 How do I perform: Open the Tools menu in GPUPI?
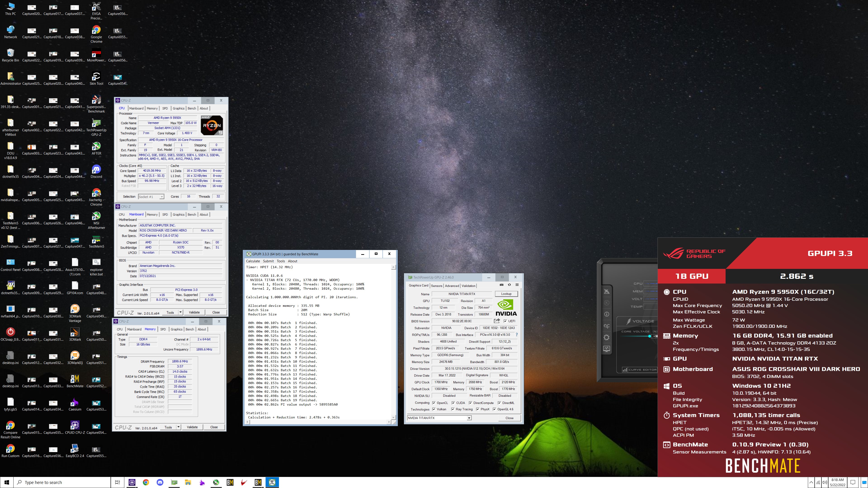coord(281,261)
